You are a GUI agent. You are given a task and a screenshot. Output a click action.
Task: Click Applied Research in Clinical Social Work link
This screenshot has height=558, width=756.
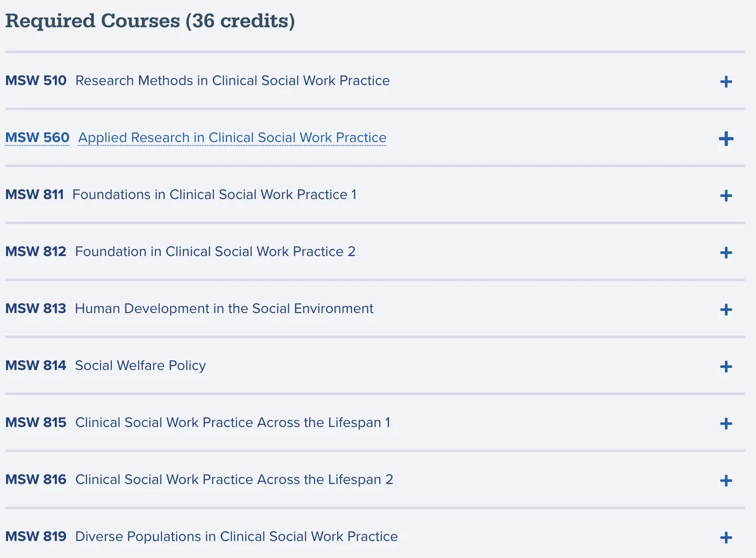coord(232,138)
